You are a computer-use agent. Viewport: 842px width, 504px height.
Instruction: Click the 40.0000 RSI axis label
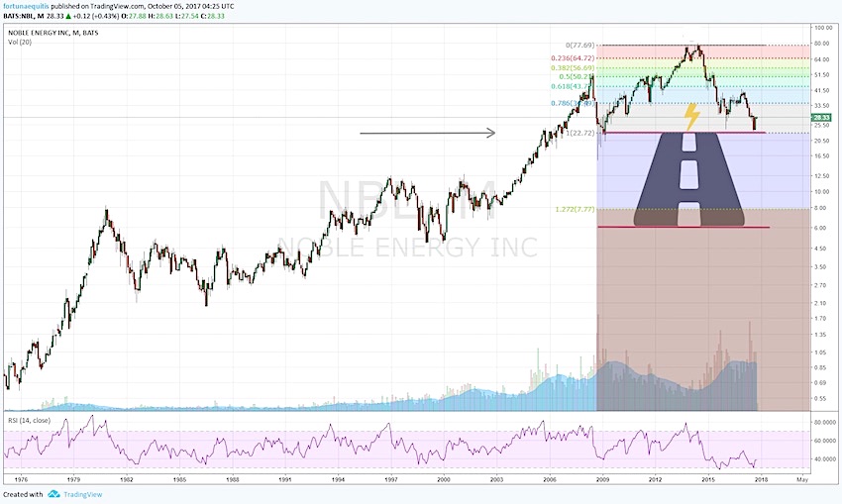click(x=825, y=458)
